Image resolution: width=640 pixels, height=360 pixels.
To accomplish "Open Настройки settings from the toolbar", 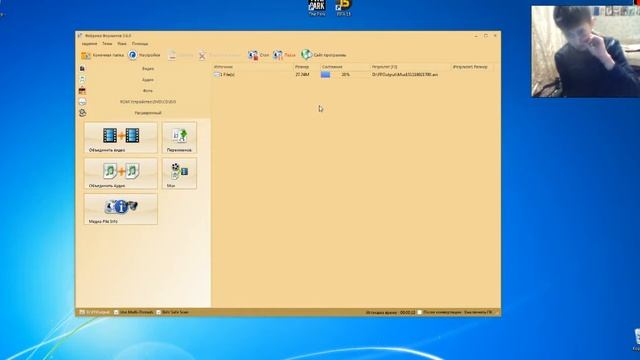I will point(144,55).
